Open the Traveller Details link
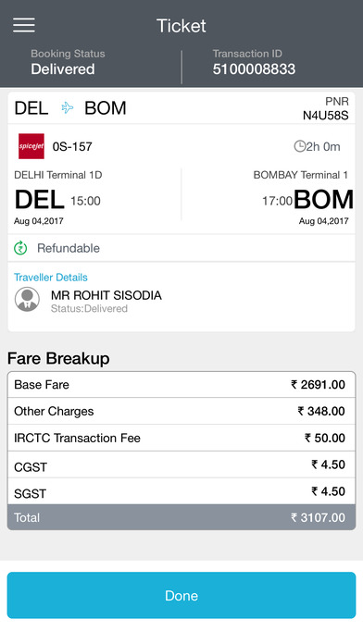The image size is (363, 644). pos(51,278)
